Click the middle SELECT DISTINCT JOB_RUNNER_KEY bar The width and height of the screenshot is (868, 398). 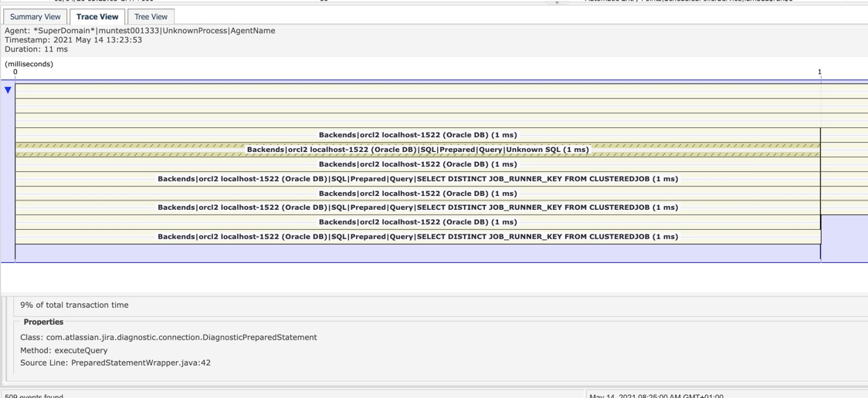(x=417, y=207)
